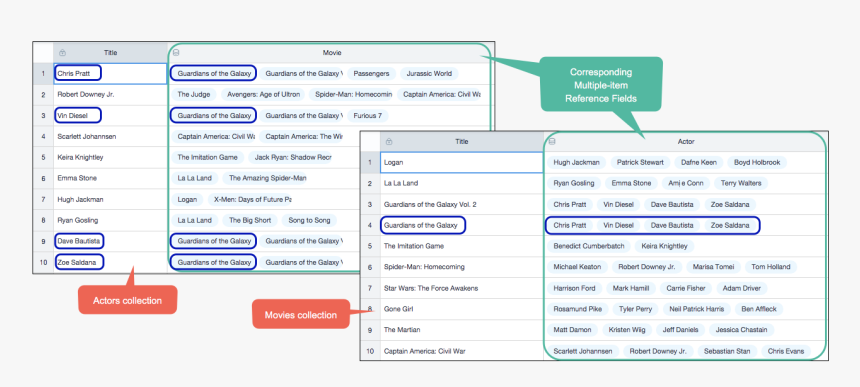
Task: Click the lock icon in Actors table Title header
Action: (x=62, y=53)
